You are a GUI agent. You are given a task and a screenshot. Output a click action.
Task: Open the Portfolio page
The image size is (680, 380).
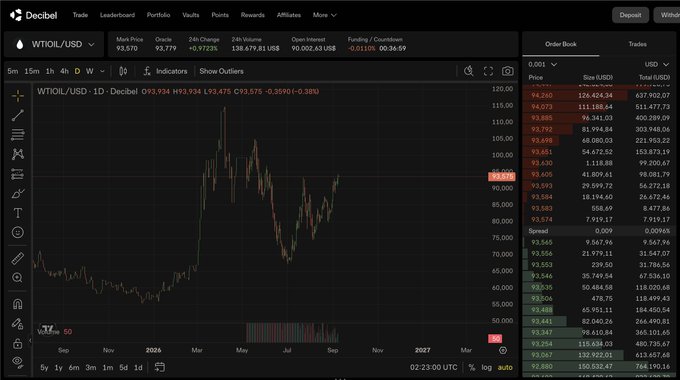158,15
